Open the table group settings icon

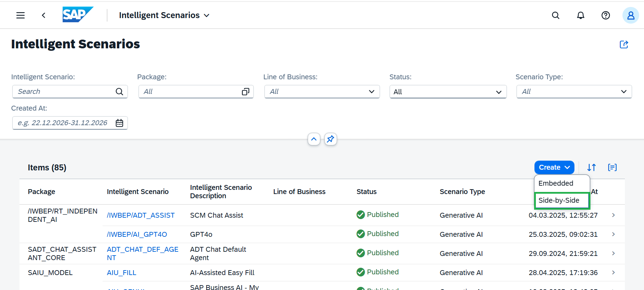(612, 168)
